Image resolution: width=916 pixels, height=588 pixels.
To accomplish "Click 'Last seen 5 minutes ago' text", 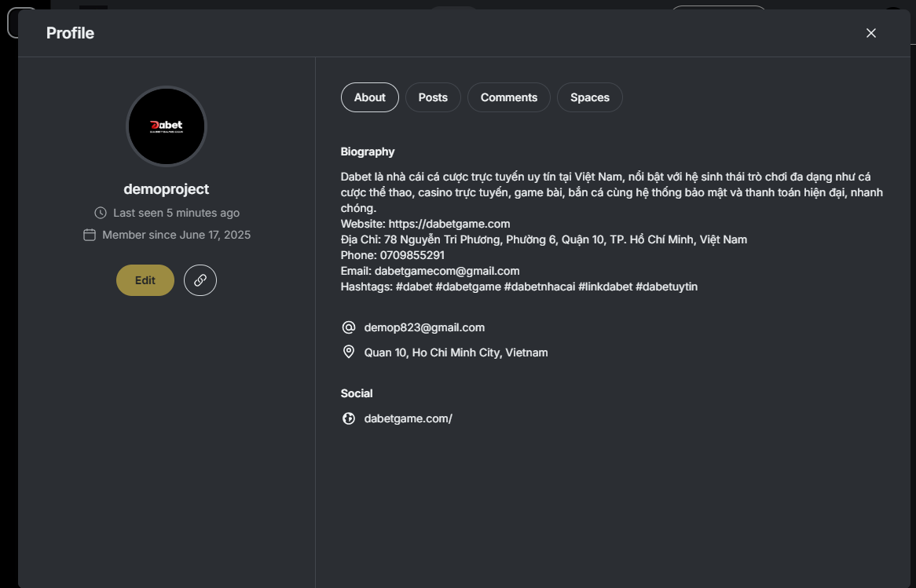I will click(x=177, y=213).
